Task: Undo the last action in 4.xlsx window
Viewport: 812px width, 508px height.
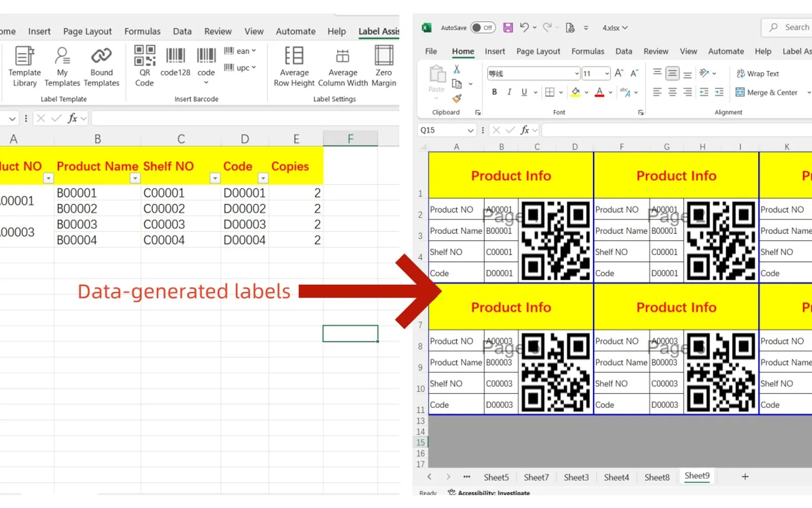Action: [524, 27]
